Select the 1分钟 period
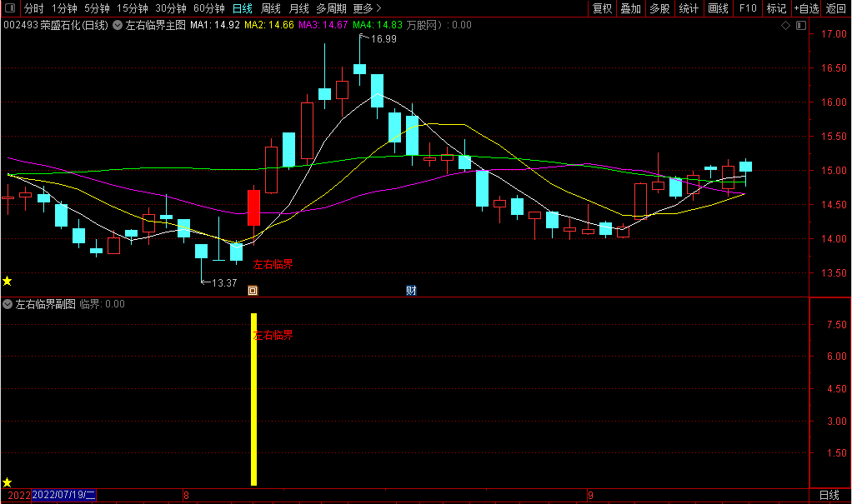This screenshot has height=504, width=852. point(64,8)
